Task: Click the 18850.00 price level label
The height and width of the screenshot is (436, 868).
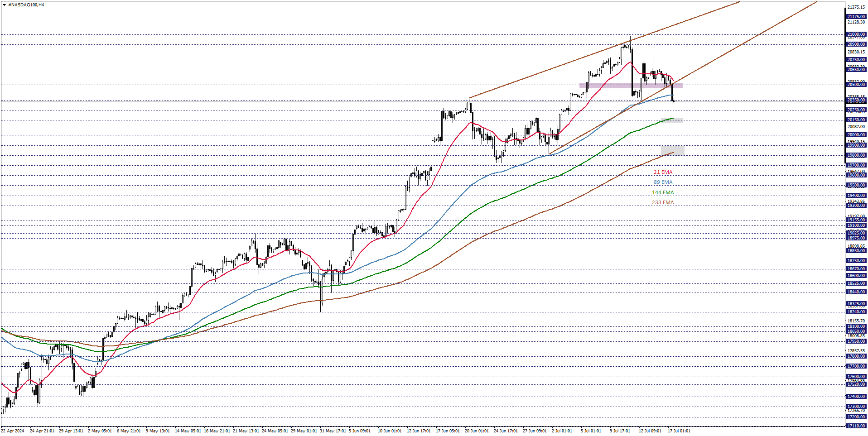Action: (856, 251)
